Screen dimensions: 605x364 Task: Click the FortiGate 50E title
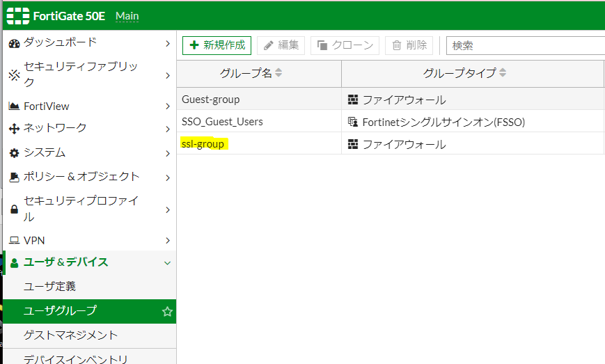click(x=69, y=16)
